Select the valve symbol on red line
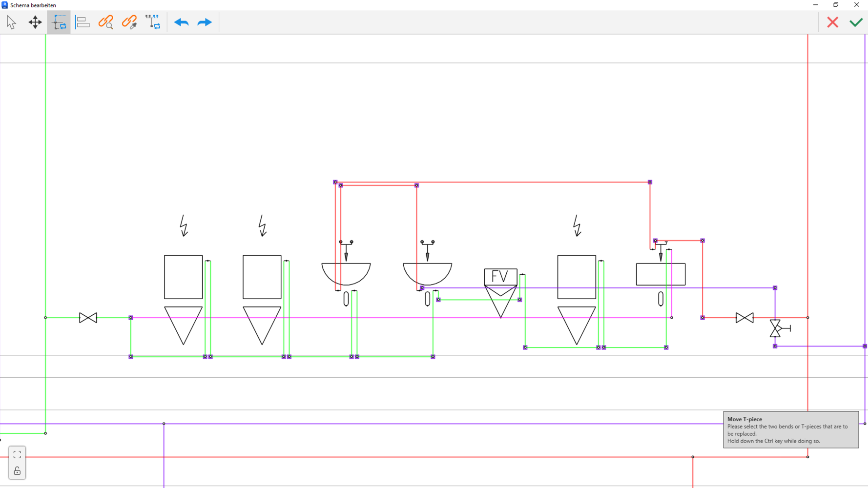Viewport: 868px width, 488px height. point(744,318)
